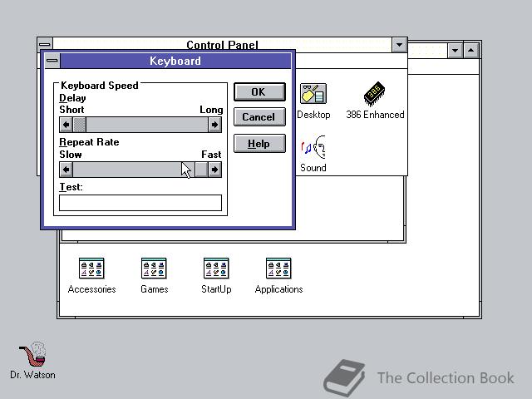Open the Control Panel system menu box
532x399 pixels.
click(x=45, y=44)
